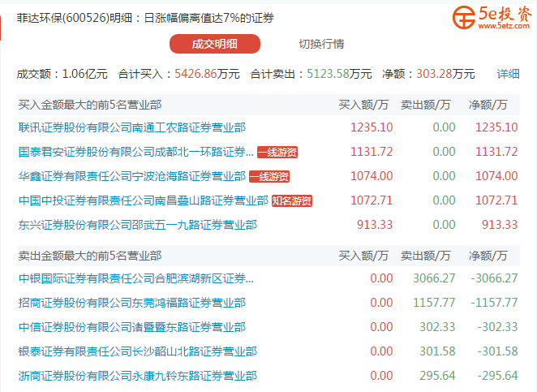Click sell amount 302.33 in 中信证券 row
Image resolution: width=537 pixels, height=392 pixels.
(x=438, y=327)
